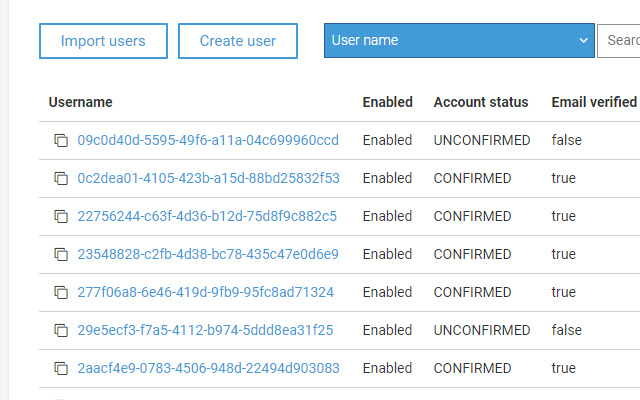Open the User name search-filter dropdown
This screenshot has width=640, height=400.
[x=459, y=40]
